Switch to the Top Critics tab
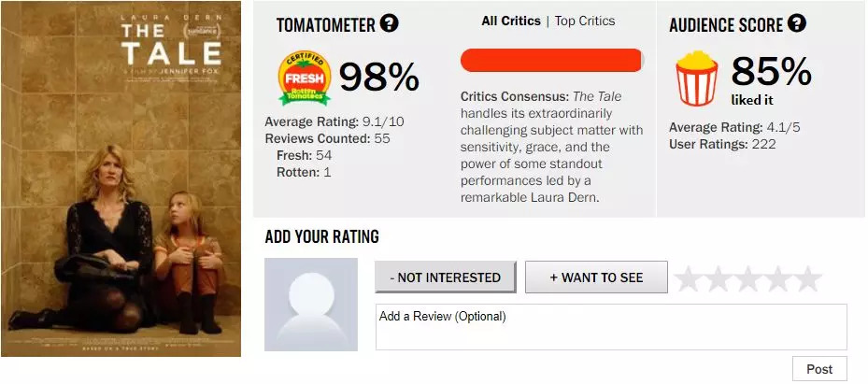The image size is (868, 384). coord(586,21)
